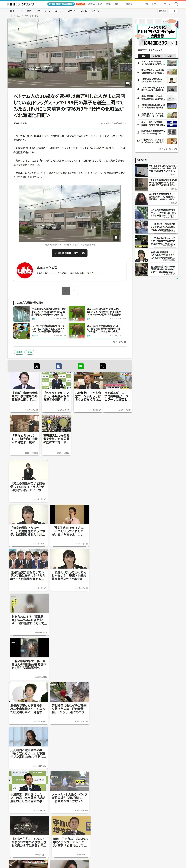
Task: Open card 【初公判】シートベルトがちぎれて
Action: coord(29,836)
